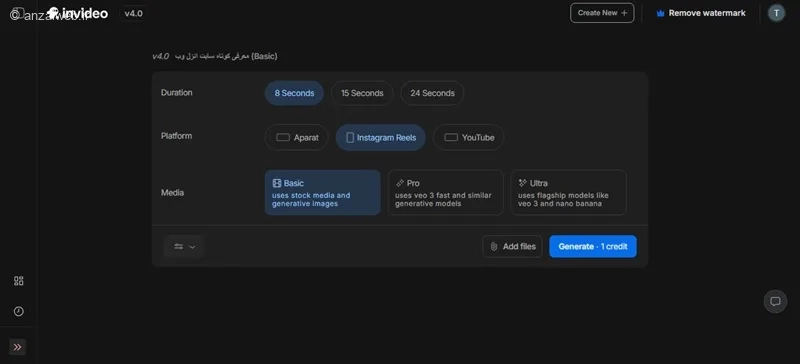
Task: Choose the Aparat platform
Action: pos(297,137)
